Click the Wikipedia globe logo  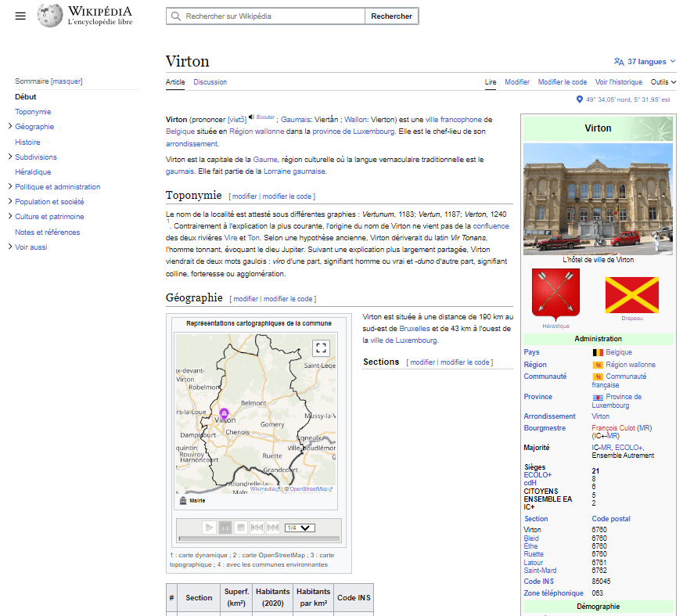[50, 16]
